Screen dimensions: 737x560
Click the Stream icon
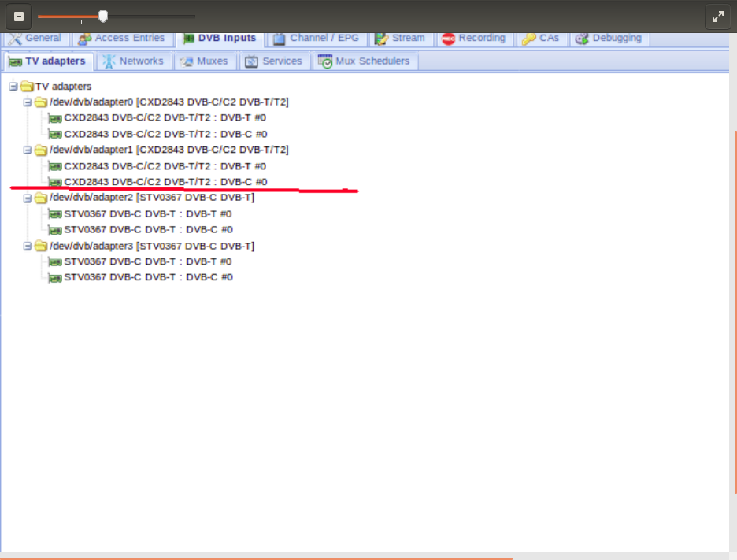pyautogui.click(x=381, y=39)
